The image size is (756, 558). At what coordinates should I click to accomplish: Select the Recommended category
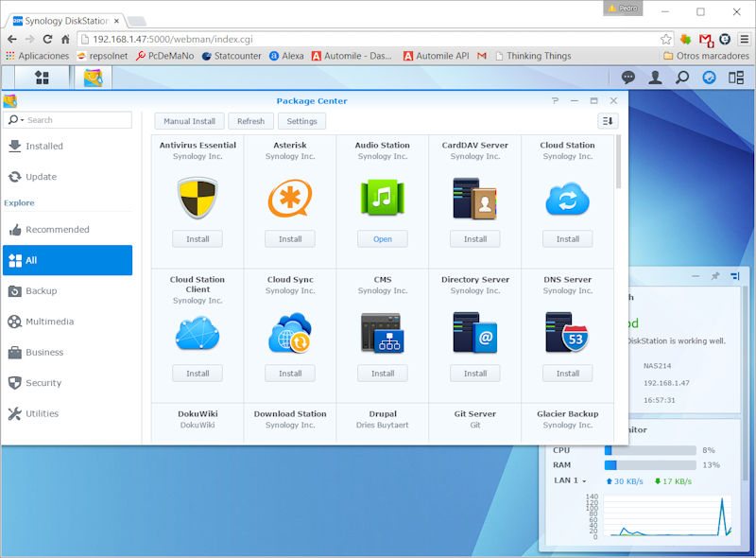(x=67, y=229)
